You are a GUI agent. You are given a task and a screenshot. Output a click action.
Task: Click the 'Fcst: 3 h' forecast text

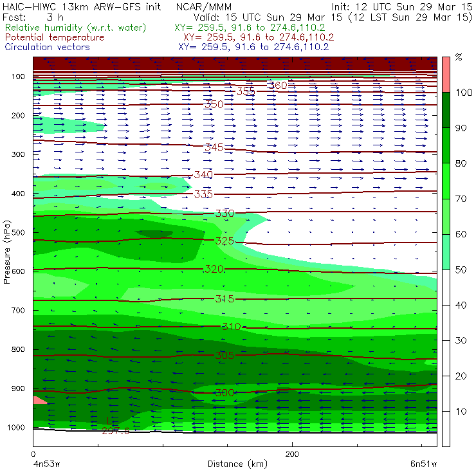coord(33,17)
